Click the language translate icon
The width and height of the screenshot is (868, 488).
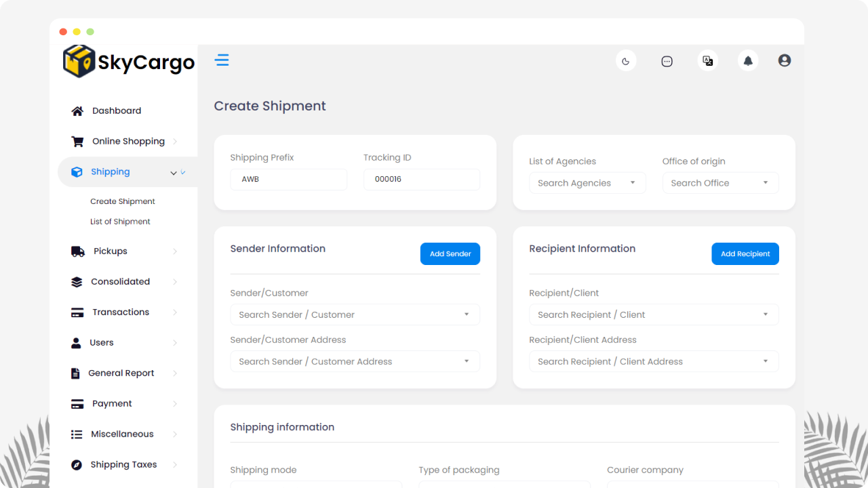coord(707,61)
